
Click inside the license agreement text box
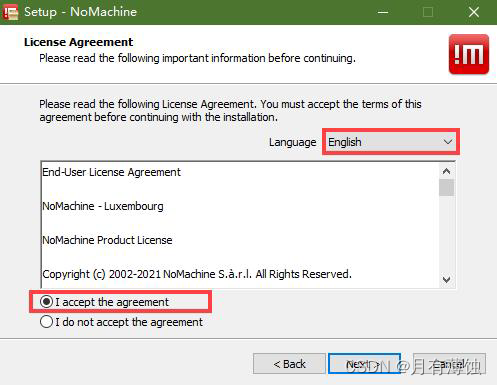pos(240,225)
